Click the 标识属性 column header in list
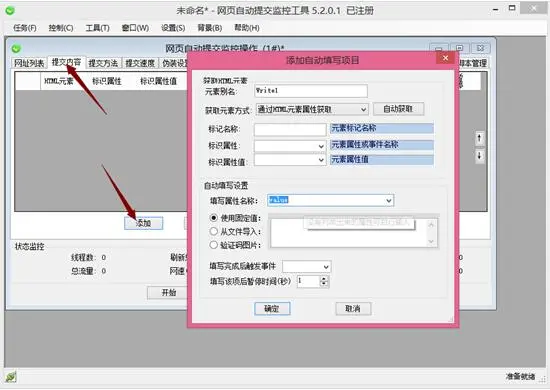 (107, 81)
